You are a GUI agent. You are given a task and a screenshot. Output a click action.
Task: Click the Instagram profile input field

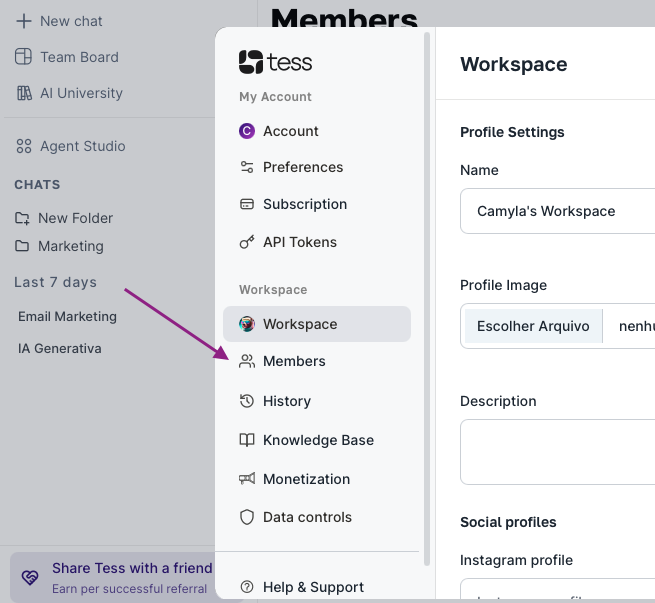click(557, 589)
